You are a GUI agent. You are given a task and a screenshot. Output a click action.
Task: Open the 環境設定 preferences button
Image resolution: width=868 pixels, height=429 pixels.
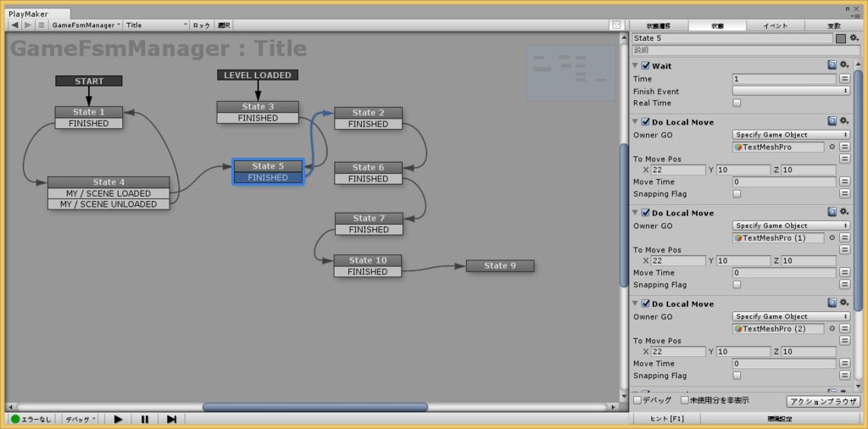pyautogui.click(x=781, y=419)
